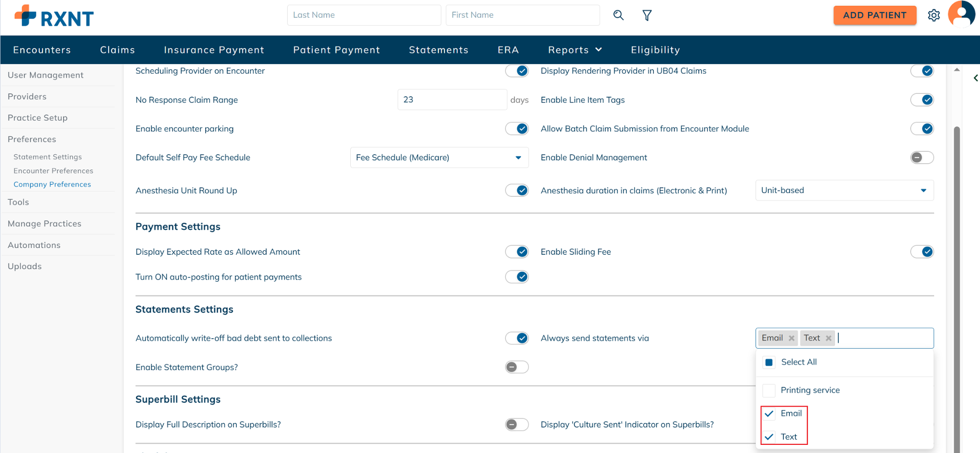Click the ADD PATIENT button
Screen dimensions: 980x453
(874, 15)
